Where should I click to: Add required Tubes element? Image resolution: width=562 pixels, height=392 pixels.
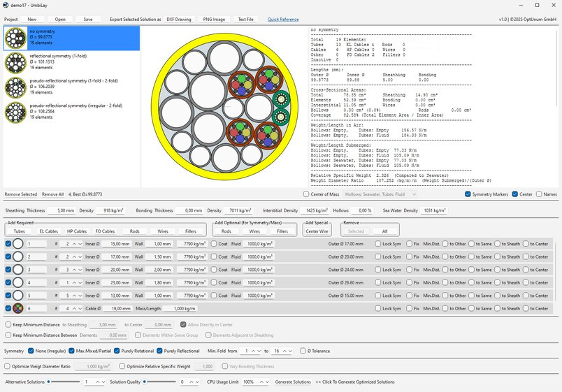[x=19, y=231]
